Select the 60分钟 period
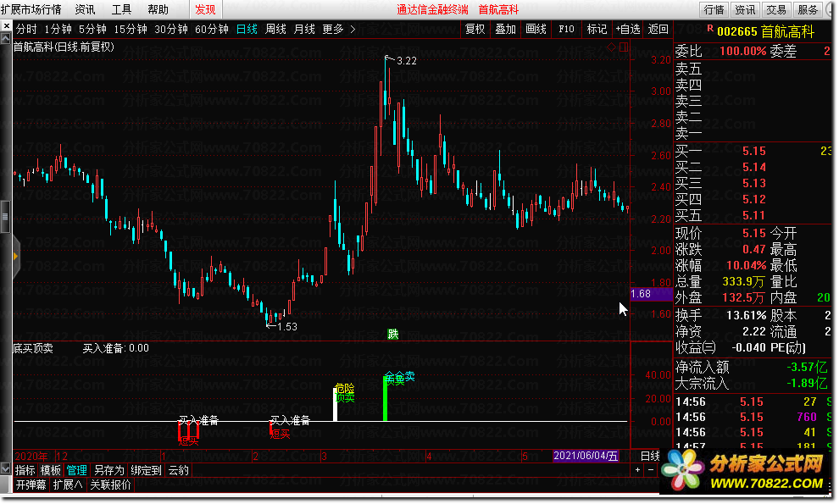839x504 pixels. point(212,29)
